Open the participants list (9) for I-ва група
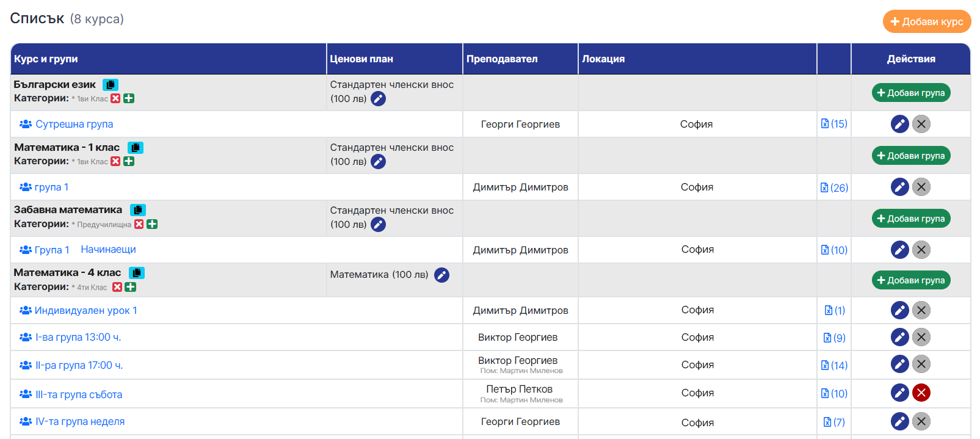980x439 pixels. [834, 338]
